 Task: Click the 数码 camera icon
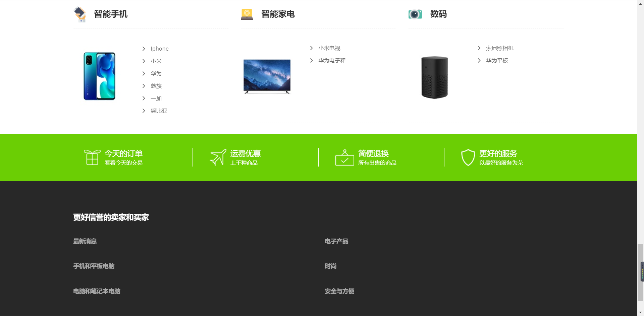pyautogui.click(x=415, y=14)
